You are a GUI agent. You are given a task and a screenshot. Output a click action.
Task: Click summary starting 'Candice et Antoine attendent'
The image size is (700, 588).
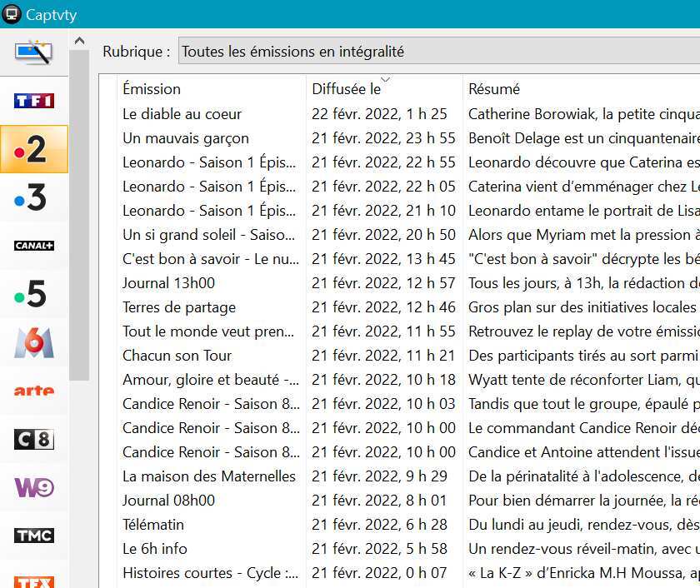584,452
